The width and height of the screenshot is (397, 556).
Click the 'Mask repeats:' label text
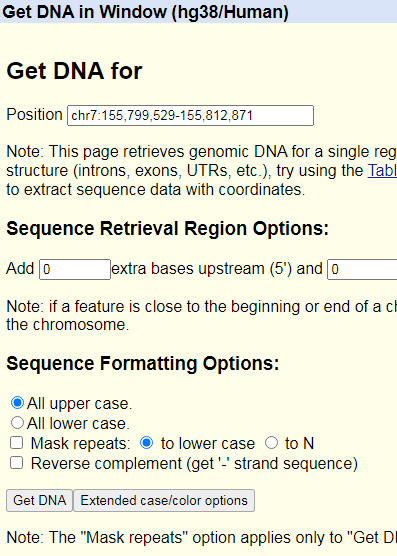80,443
